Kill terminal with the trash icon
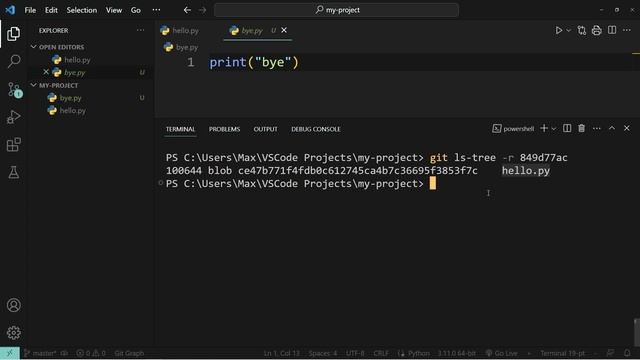Image resolution: width=640 pixels, height=360 pixels. [582, 128]
